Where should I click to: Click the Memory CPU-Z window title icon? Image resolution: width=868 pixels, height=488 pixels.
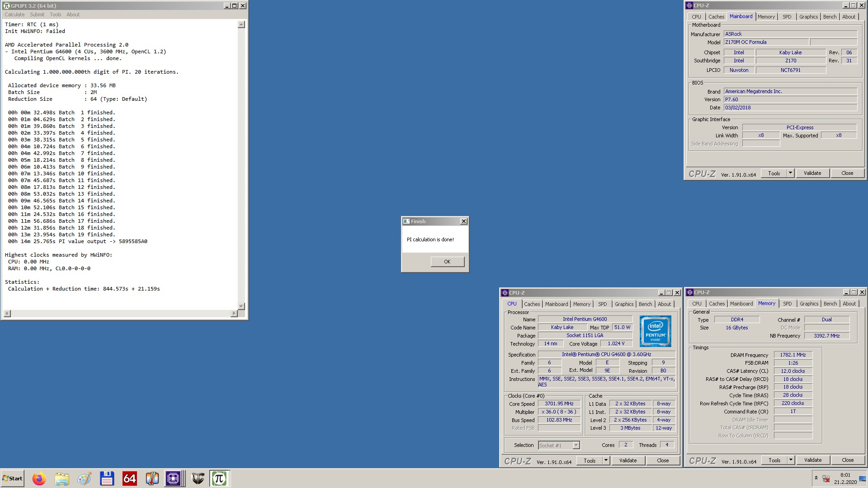[689, 292]
